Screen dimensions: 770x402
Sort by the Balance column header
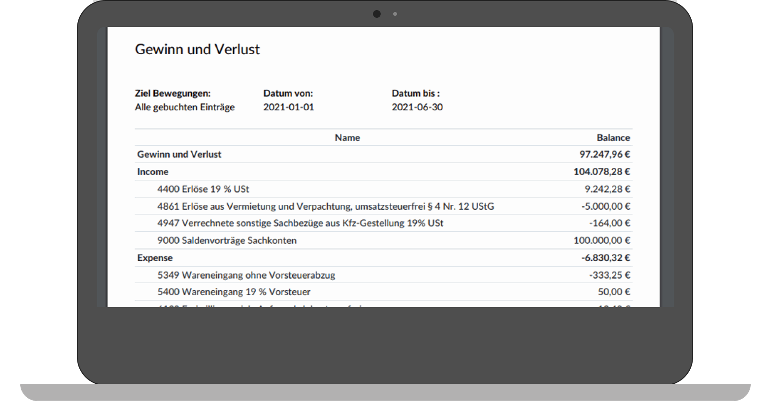(x=613, y=138)
